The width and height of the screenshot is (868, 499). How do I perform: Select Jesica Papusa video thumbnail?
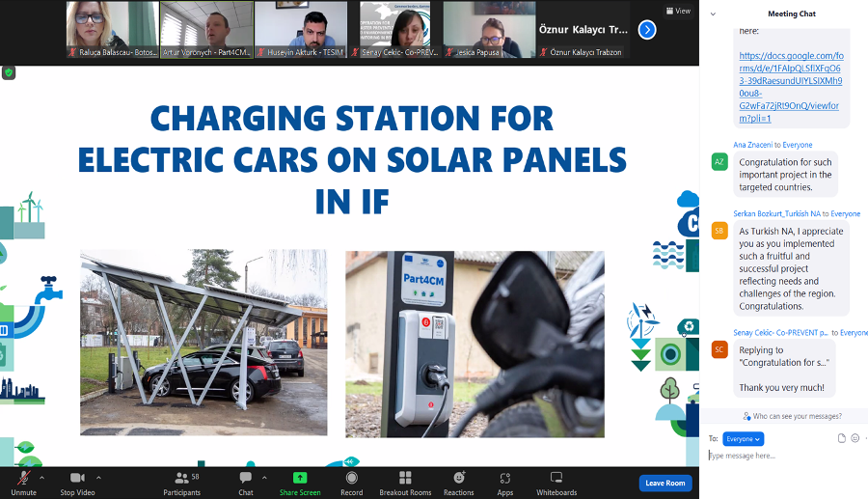[x=489, y=29]
